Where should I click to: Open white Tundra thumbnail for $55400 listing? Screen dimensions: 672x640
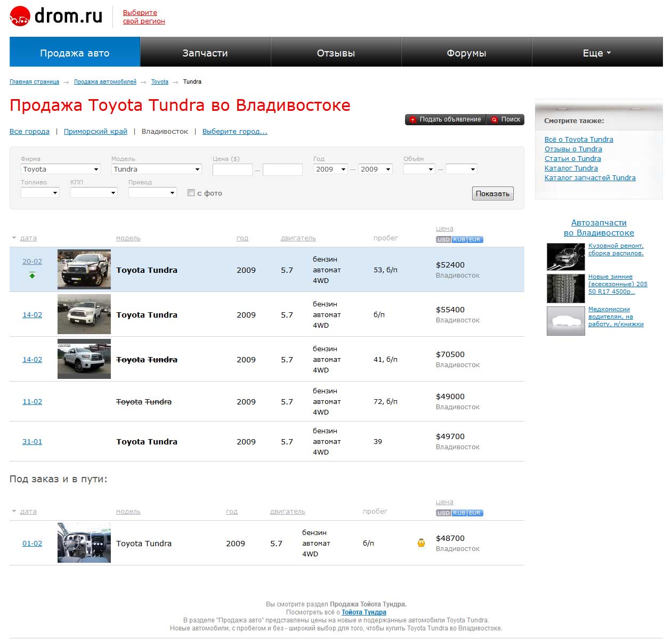click(84, 314)
